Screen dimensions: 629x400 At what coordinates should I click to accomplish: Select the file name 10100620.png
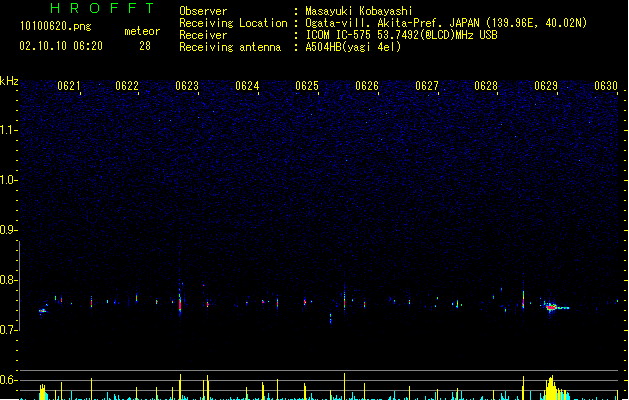pyautogui.click(x=55, y=26)
